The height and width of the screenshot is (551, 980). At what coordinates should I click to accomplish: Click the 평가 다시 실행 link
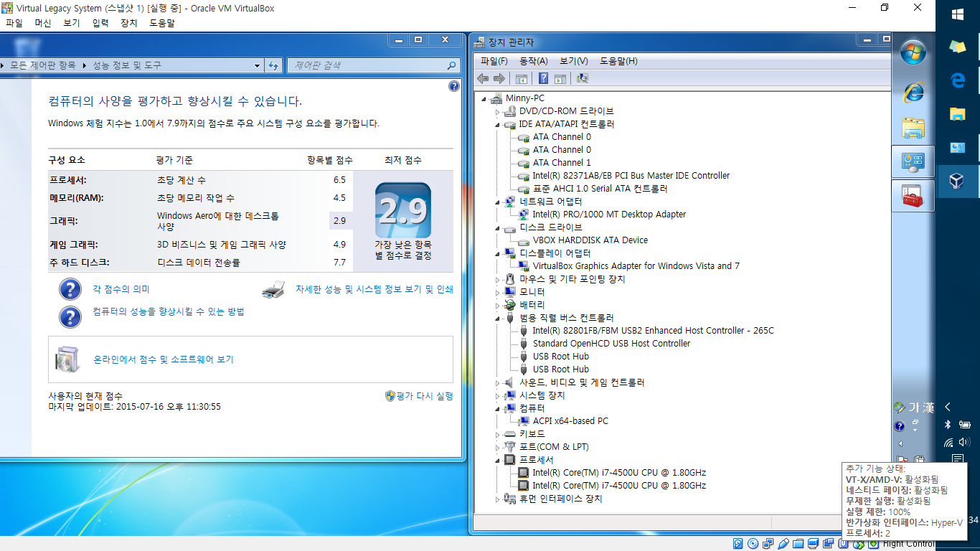tap(424, 395)
